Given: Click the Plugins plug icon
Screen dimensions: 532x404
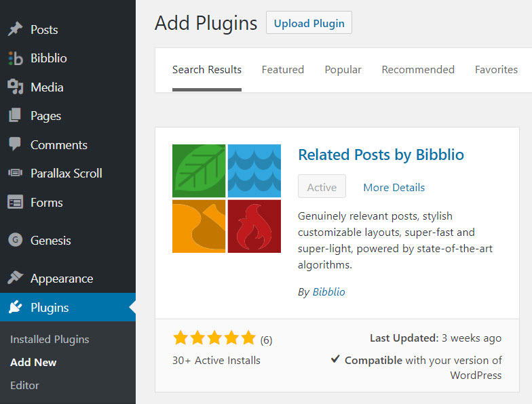Looking at the screenshot, I should (15, 307).
